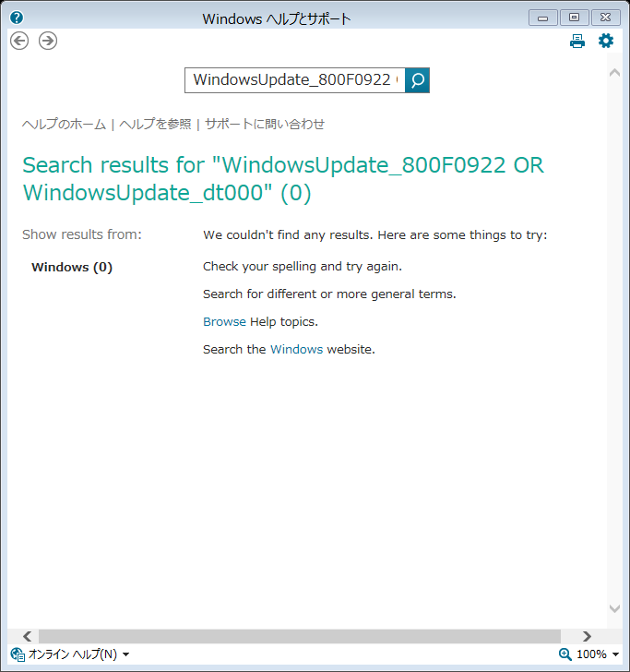The height and width of the screenshot is (672, 630).
Task: Click "Check your spelling and try again." text
Action: coord(303,266)
